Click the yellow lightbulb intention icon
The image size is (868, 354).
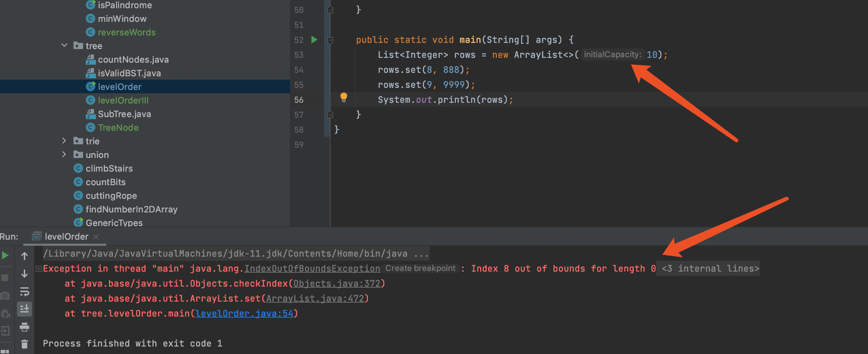(344, 98)
